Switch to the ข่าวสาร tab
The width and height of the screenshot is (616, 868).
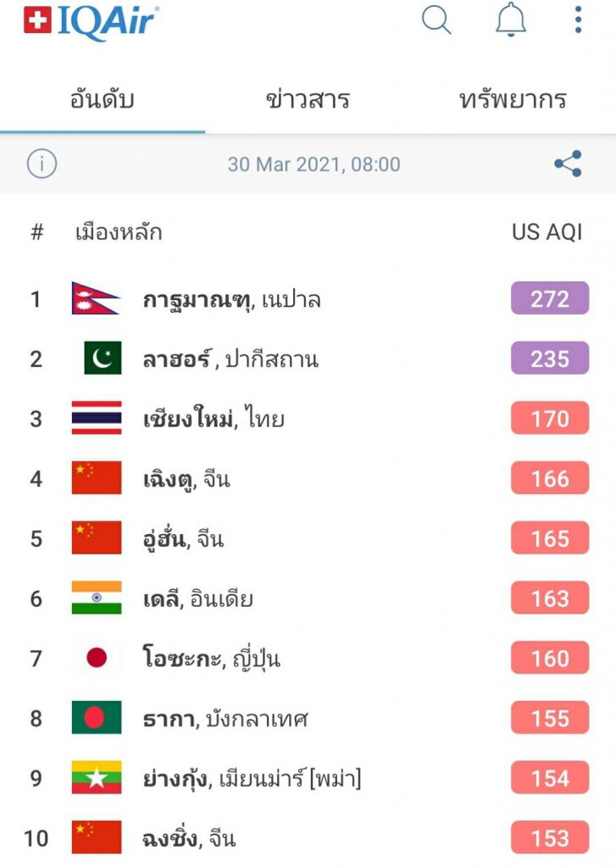pyautogui.click(x=308, y=100)
